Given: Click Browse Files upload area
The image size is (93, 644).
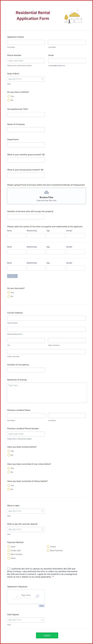Looking at the screenshot, I should coord(46,196).
